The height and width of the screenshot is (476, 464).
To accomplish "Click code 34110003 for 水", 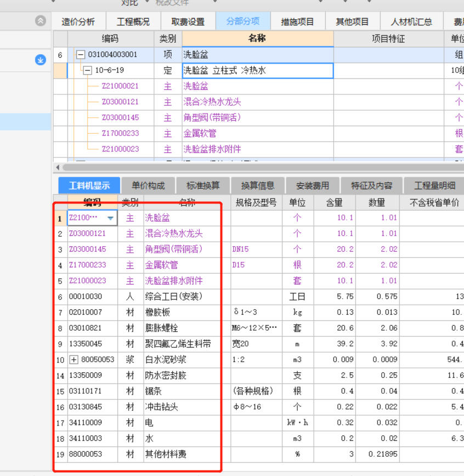I will click(86, 438).
